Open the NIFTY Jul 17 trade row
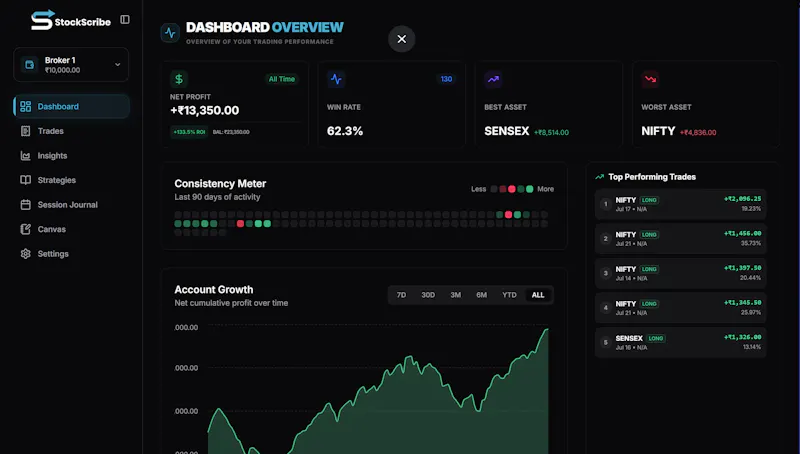 pyautogui.click(x=681, y=204)
